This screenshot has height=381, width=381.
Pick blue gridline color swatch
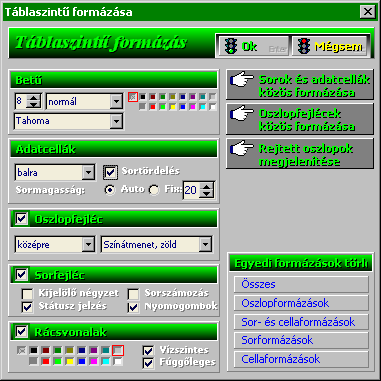(x=82, y=361)
